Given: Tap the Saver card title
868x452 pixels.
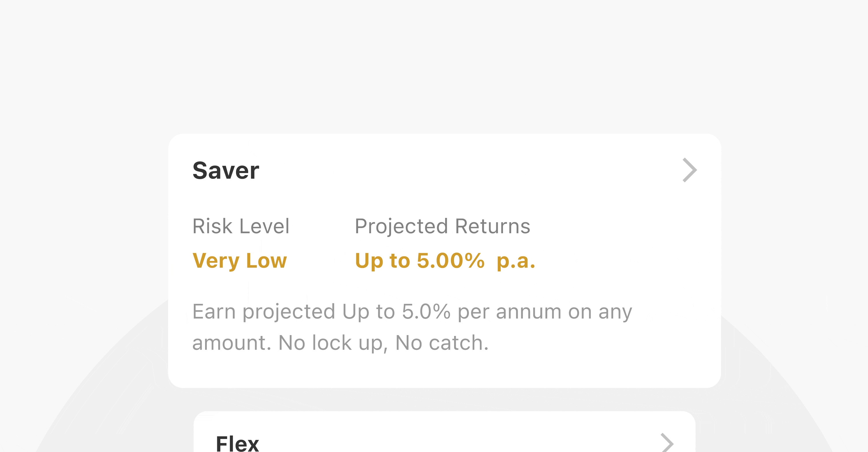Looking at the screenshot, I should point(225,170).
